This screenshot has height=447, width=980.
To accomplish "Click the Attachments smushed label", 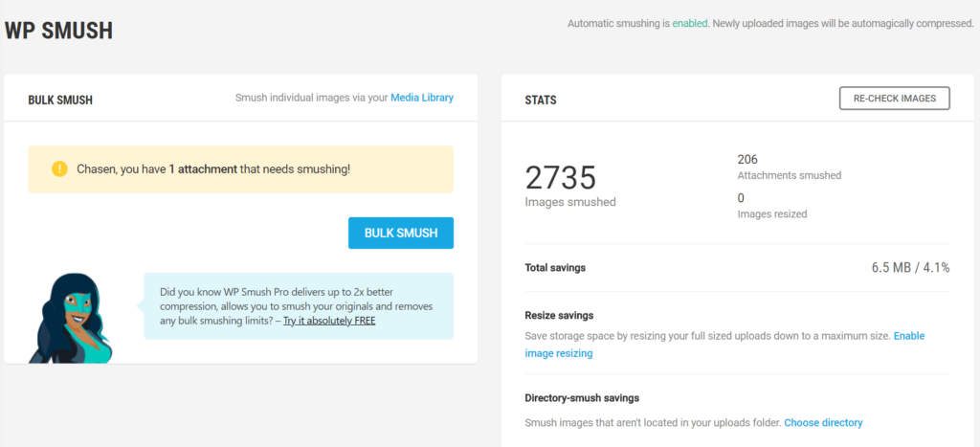I will tap(790, 176).
